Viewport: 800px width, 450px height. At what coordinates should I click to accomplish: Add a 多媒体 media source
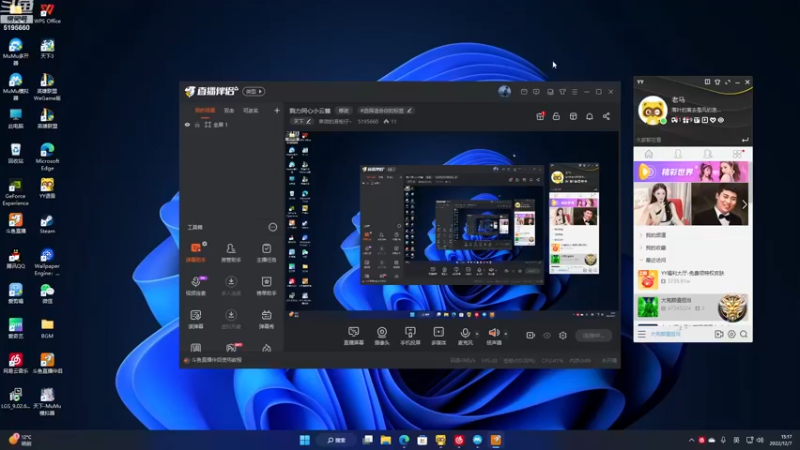point(439,336)
